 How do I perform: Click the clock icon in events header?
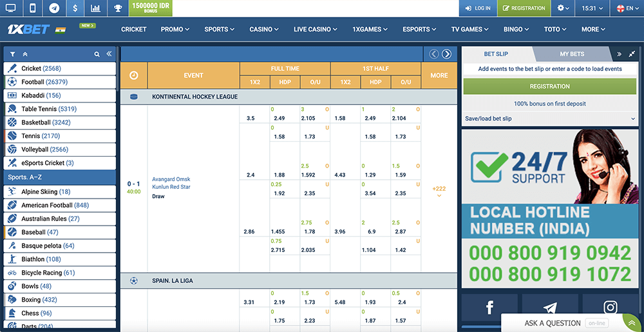pyautogui.click(x=134, y=75)
